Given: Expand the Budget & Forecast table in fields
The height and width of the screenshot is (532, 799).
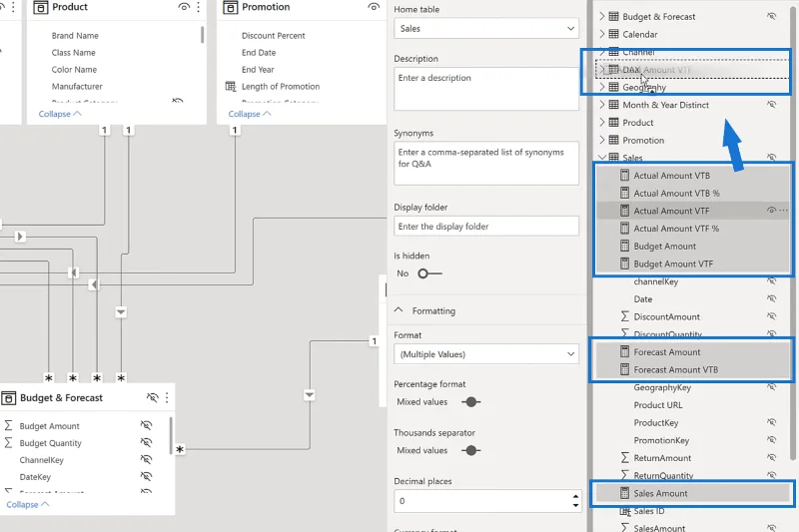Looking at the screenshot, I should pos(602,16).
